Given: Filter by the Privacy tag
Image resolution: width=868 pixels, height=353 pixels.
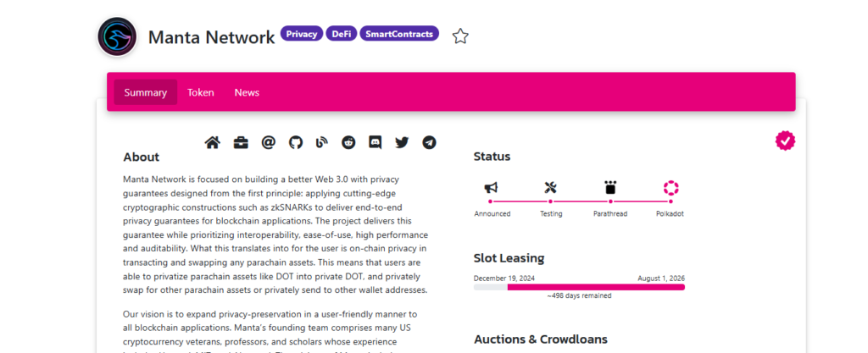Looking at the screenshot, I should click(302, 34).
